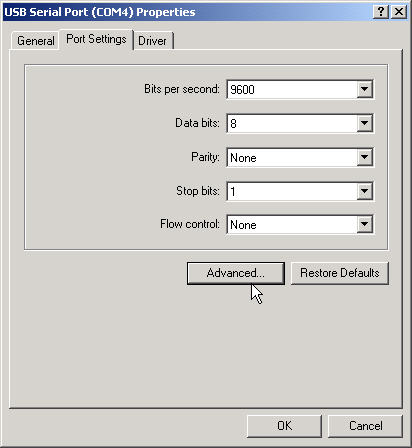Click the USB Serial Port title bar

[x=187, y=12]
